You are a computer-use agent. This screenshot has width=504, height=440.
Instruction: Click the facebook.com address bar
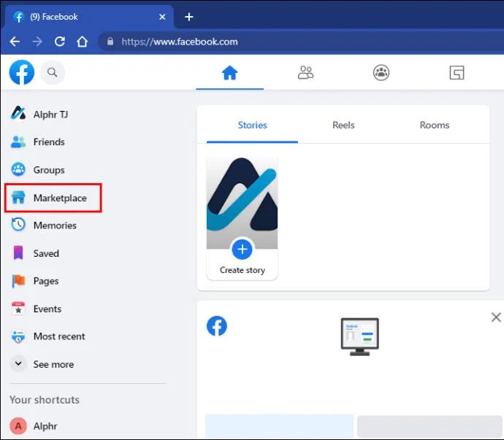click(302, 42)
